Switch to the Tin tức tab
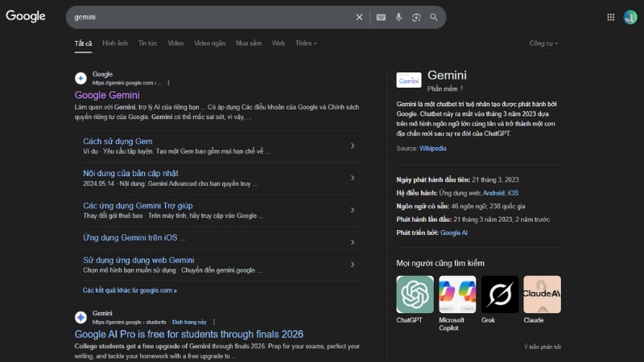The height and width of the screenshot is (362, 644). pos(147,43)
